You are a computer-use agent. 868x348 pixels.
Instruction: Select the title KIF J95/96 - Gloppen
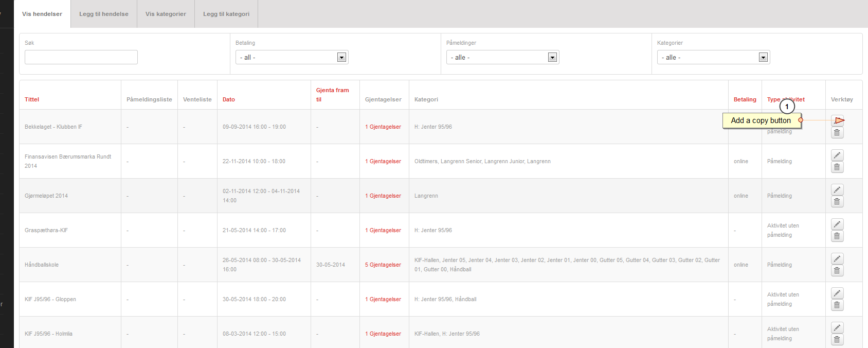tap(50, 299)
